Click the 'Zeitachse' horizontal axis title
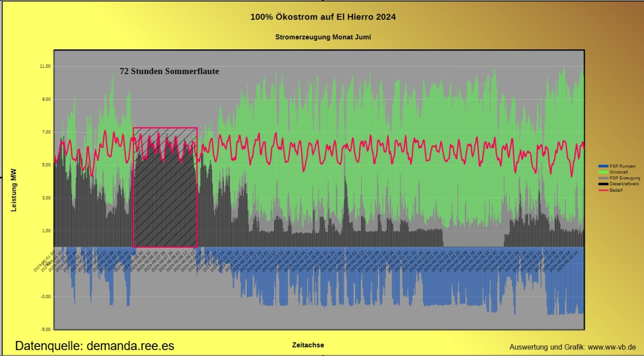Screen dimensions: 644x356 click(308, 345)
